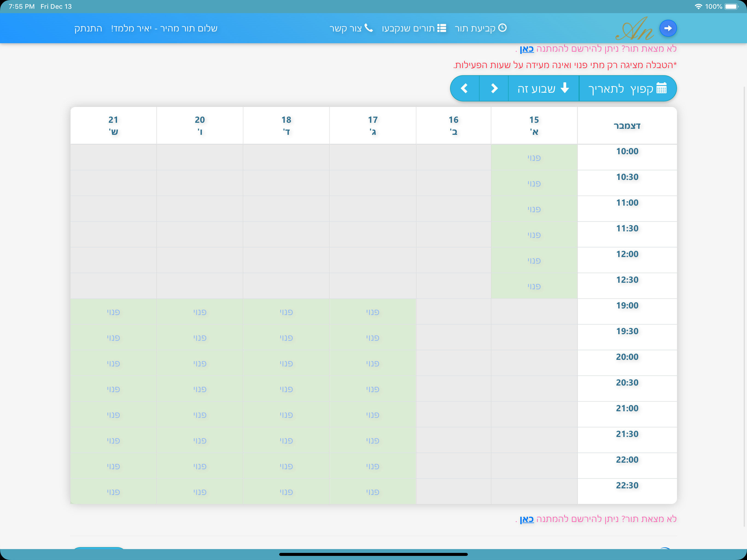747x560 pixels.
Task: Click the left chevron week arrow
Action: (x=465, y=89)
